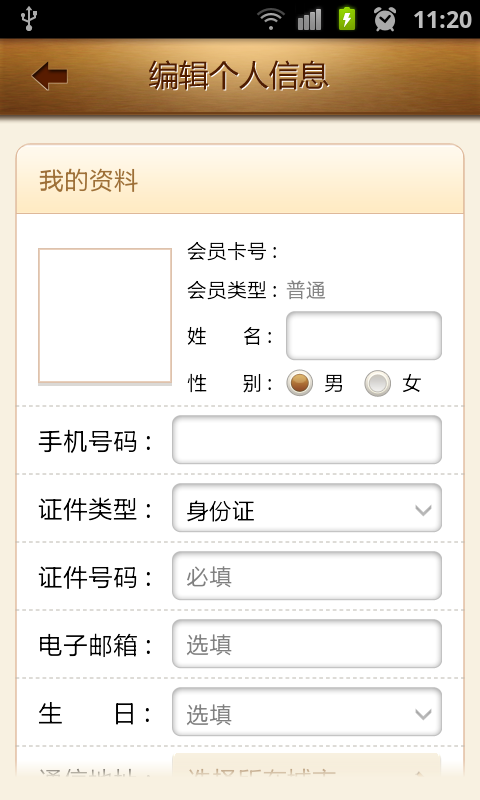This screenshot has height=800, width=480.
Task: Tap the Wi-Fi status icon
Action: (x=271, y=19)
